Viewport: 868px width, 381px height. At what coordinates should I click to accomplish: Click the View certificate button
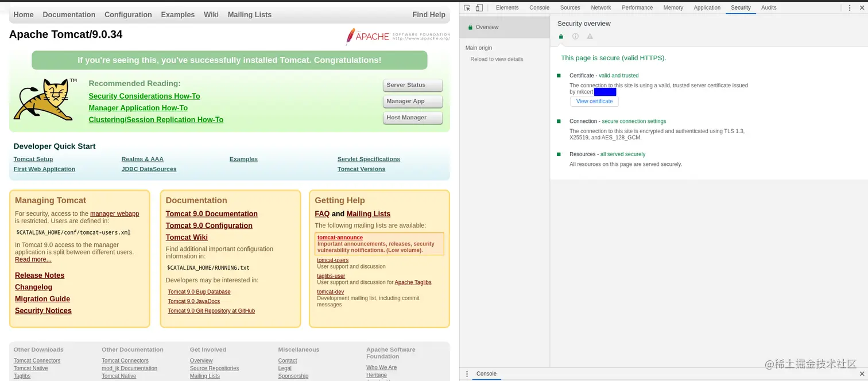pos(594,101)
